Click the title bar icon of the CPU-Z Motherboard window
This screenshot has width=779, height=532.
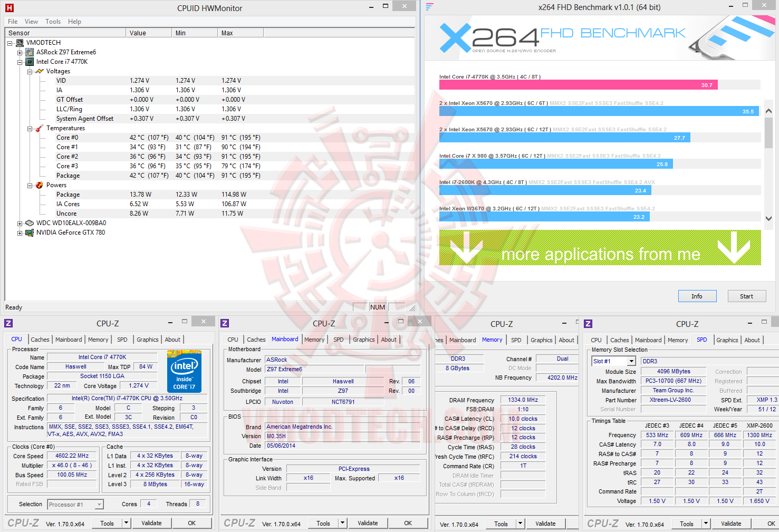[225, 323]
